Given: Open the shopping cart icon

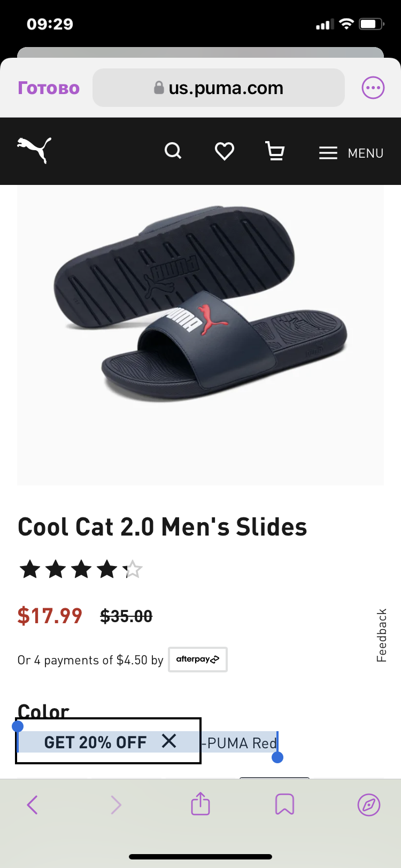Looking at the screenshot, I should point(275,151).
